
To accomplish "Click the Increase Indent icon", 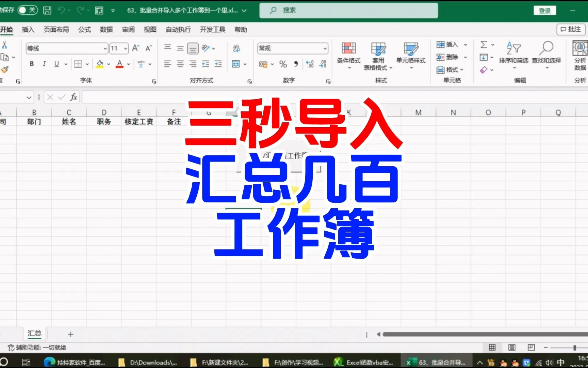I will [x=218, y=64].
